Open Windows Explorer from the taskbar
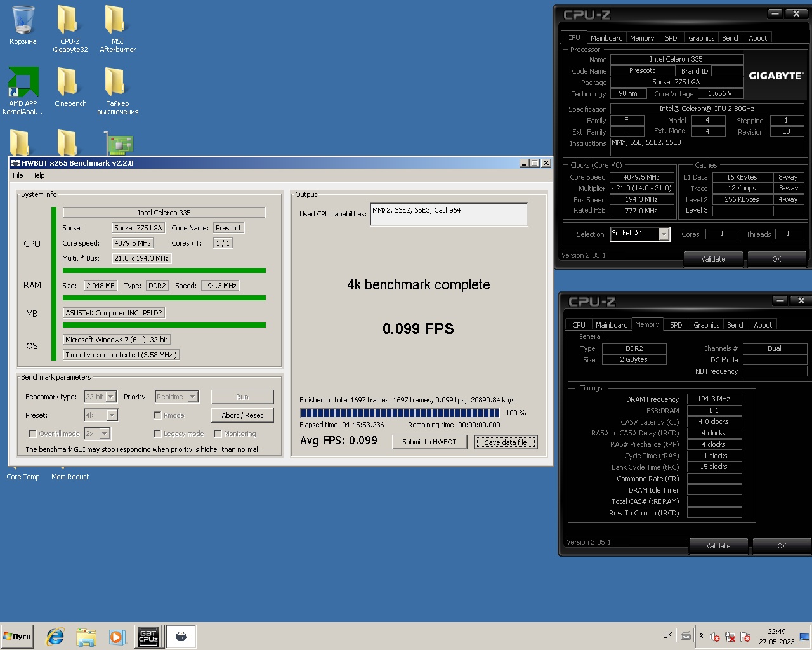 click(x=86, y=637)
